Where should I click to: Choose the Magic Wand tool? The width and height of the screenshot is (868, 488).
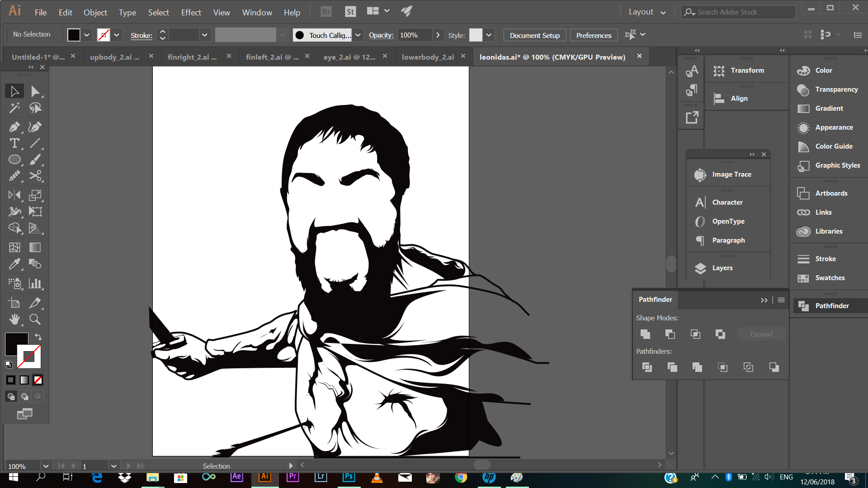[14, 108]
